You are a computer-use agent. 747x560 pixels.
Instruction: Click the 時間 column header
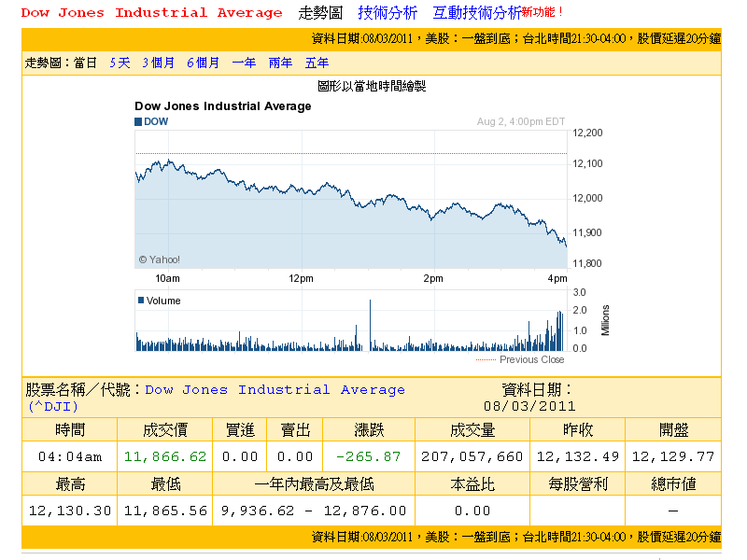click(69, 430)
